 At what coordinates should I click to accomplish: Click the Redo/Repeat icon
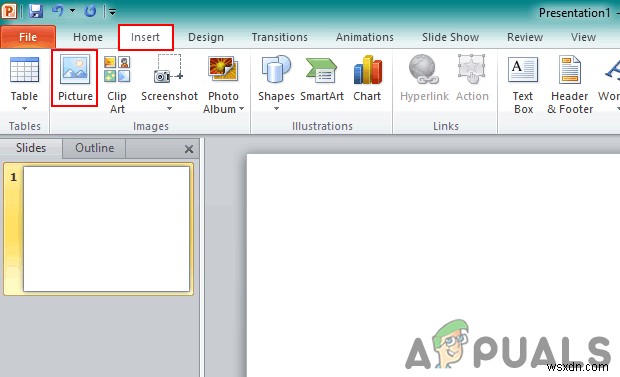point(90,11)
